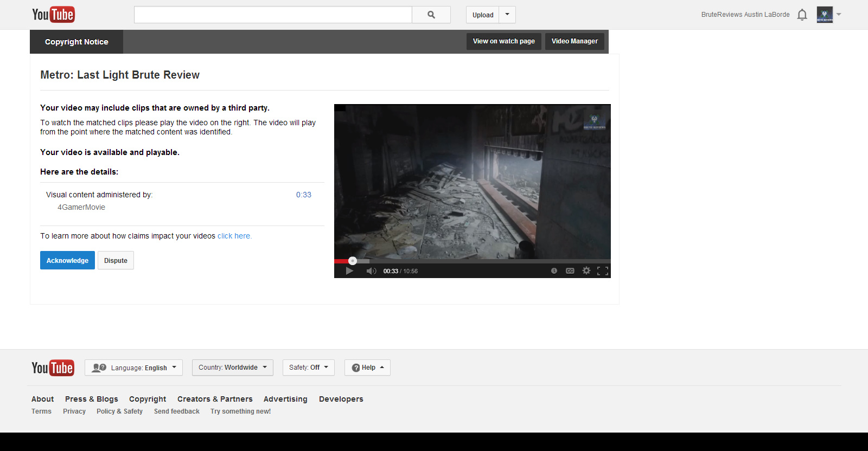Open the notifications bell
The width and height of the screenshot is (868, 451).
(802, 15)
